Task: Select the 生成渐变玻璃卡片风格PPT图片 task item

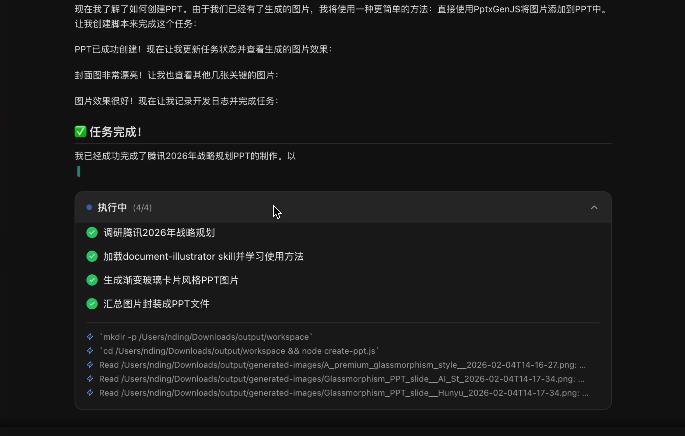Action: (171, 280)
